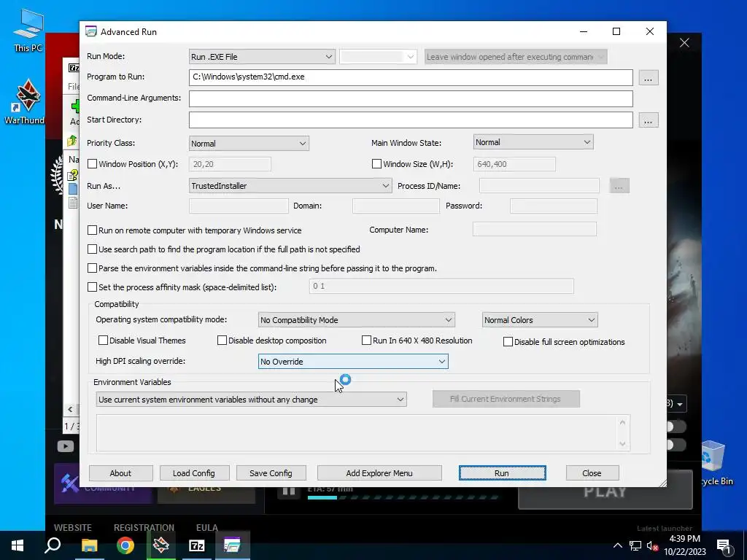
Task: Open the Recycle Bin desktop icon
Action: coord(716,463)
